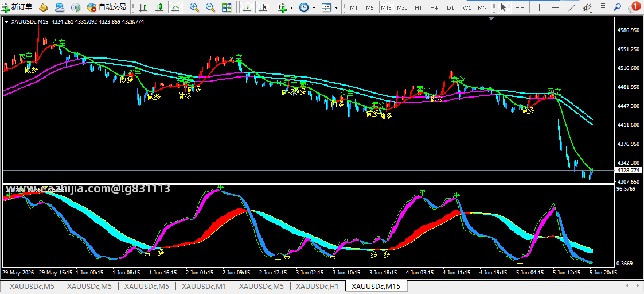The width and height of the screenshot is (644, 294).
Task: Zoom in on the chart
Action: click(x=194, y=7)
